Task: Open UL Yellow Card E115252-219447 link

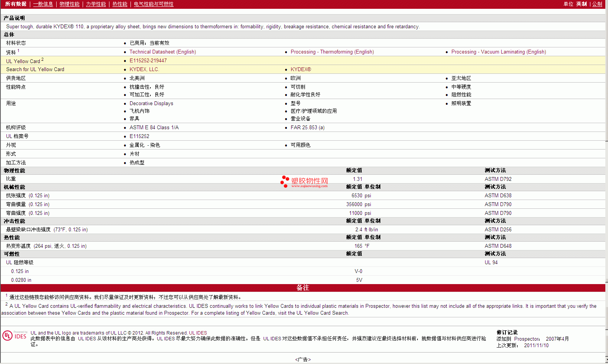Action: coord(148,60)
